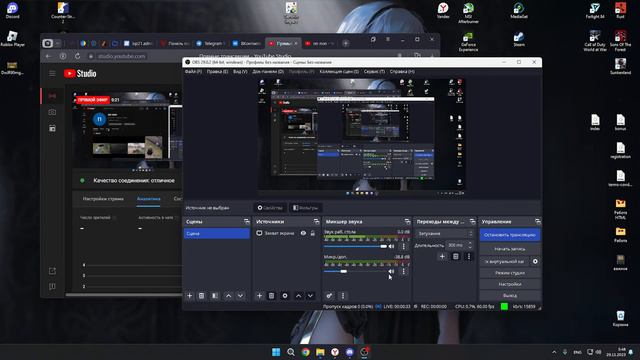
Task: Pop out the Sources dock
Action: [316, 221]
